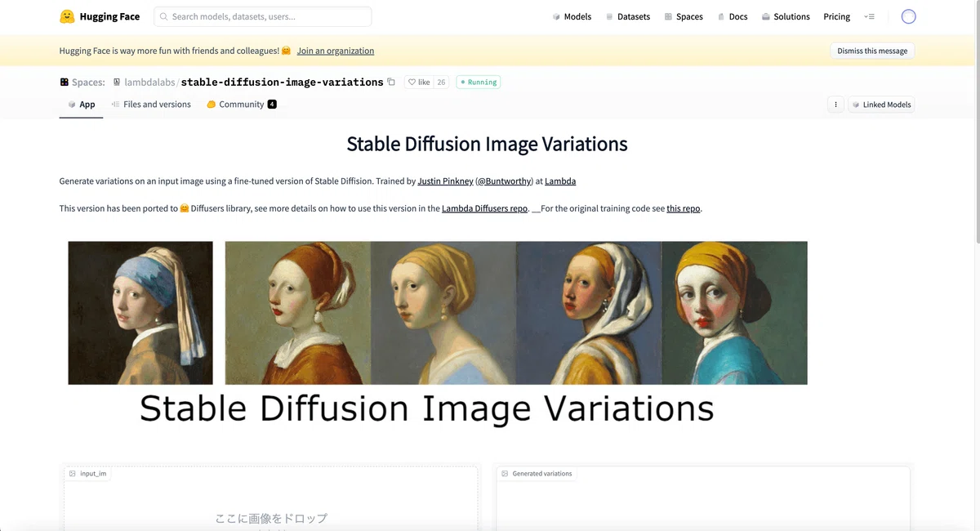Open Lambda Diffusers repo link
The image size is (980, 531).
[x=484, y=208]
